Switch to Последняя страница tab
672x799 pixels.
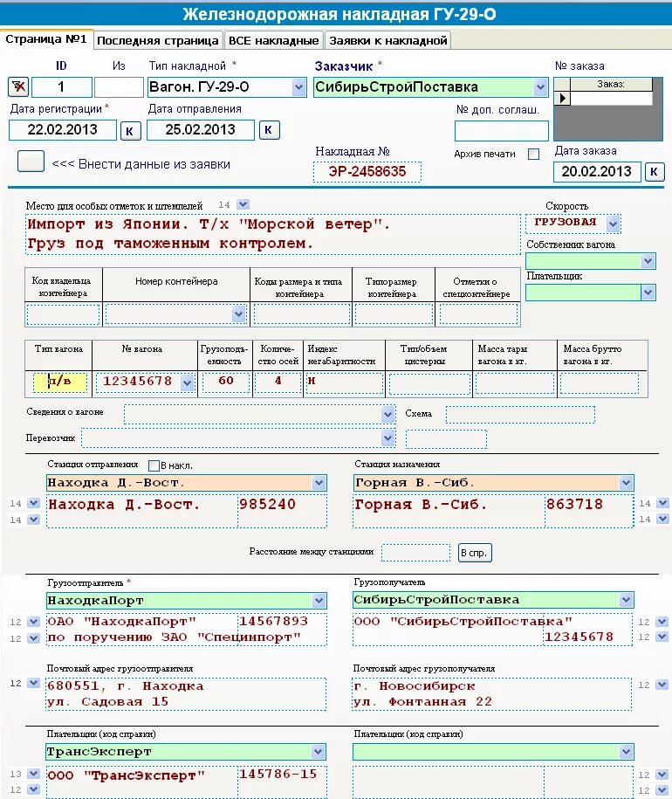(x=157, y=40)
